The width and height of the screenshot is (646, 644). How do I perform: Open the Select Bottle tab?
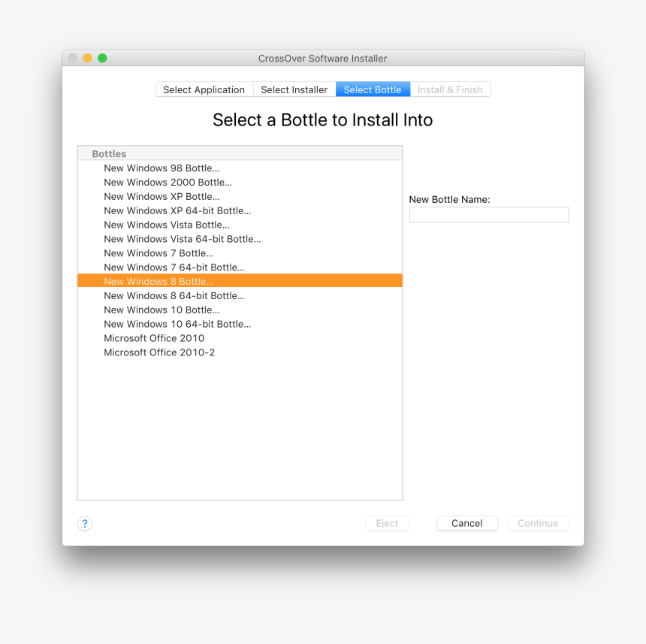pos(373,89)
